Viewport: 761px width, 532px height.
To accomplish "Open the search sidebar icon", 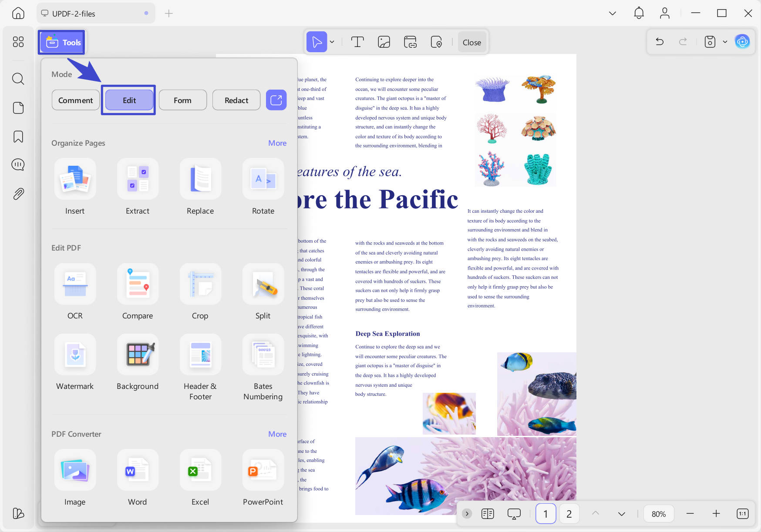I will [x=18, y=79].
